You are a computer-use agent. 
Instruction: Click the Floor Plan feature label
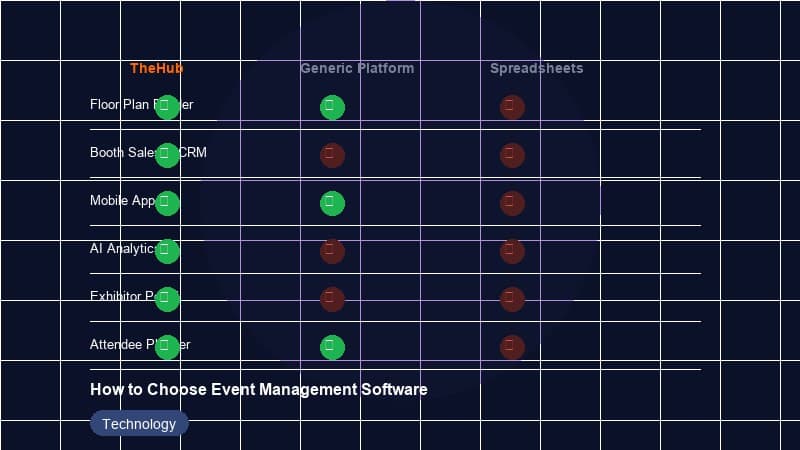tap(141, 105)
